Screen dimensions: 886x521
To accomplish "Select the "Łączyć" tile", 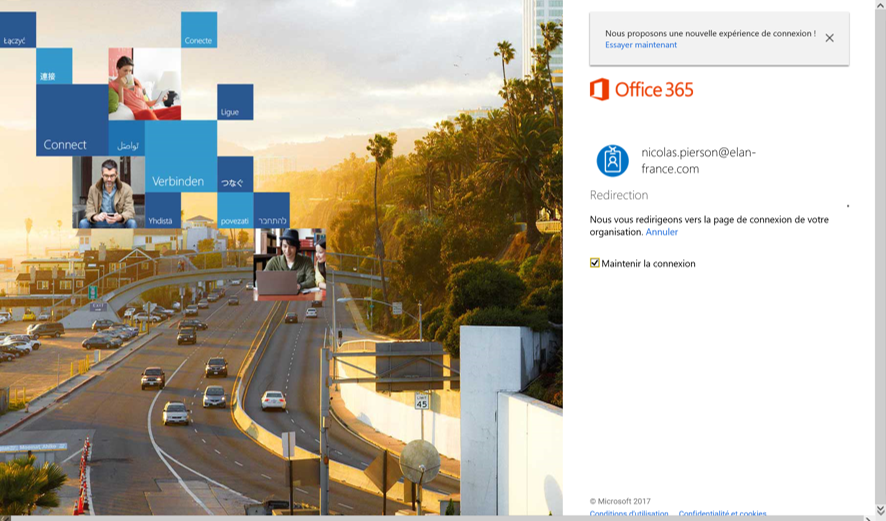I will pos(18,30).
